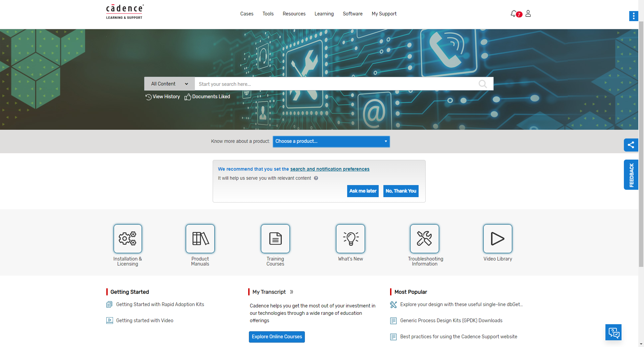Open notifications via the bell icon
This screenshot has height=347, width=644.
[x=514, y=13]
